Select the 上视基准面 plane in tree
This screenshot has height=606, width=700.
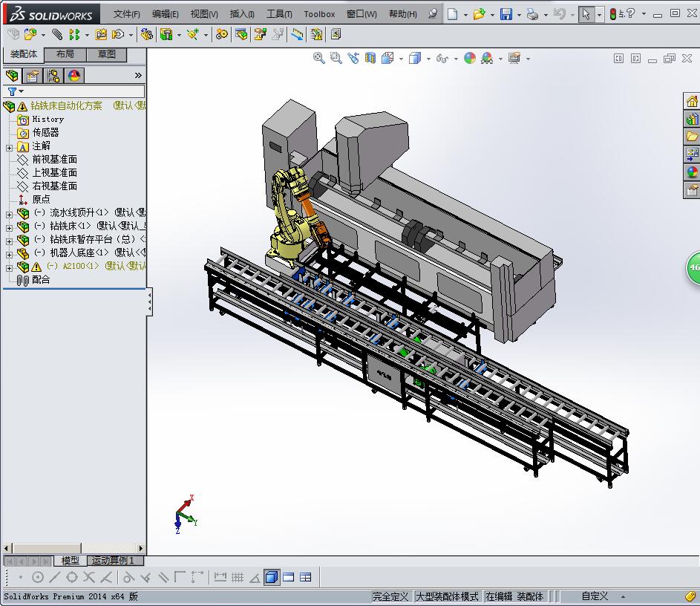pyautogui.click(x=54, y=173)
